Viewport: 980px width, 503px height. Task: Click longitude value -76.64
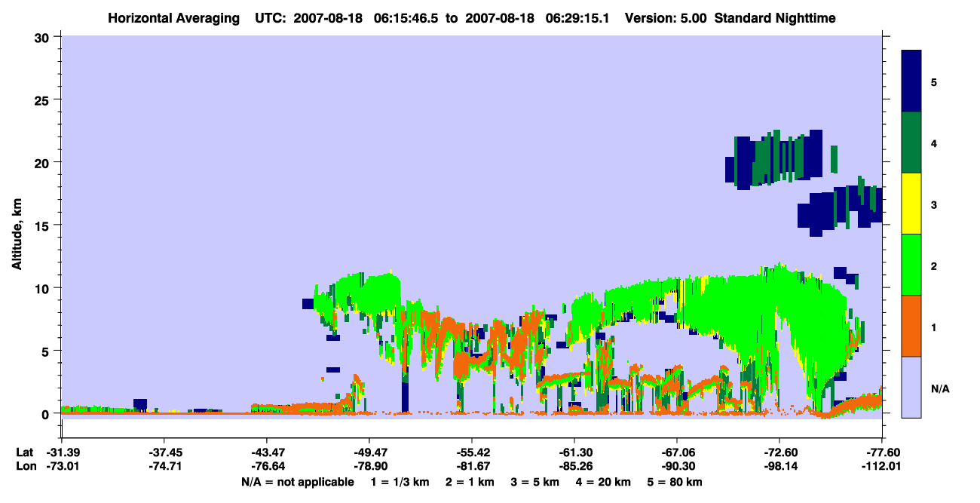[266, 465]
